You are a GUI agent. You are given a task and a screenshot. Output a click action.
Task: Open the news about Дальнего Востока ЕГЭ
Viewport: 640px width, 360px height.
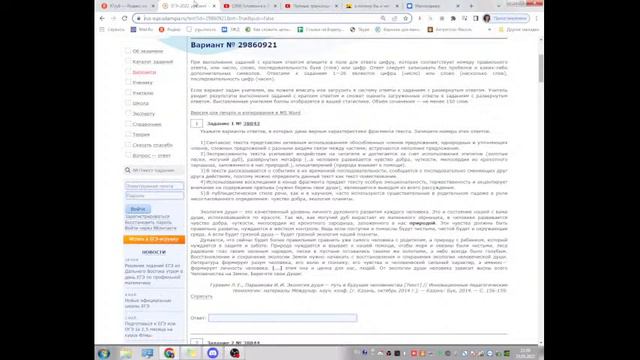pyautogui.click(x=153, y=274)
